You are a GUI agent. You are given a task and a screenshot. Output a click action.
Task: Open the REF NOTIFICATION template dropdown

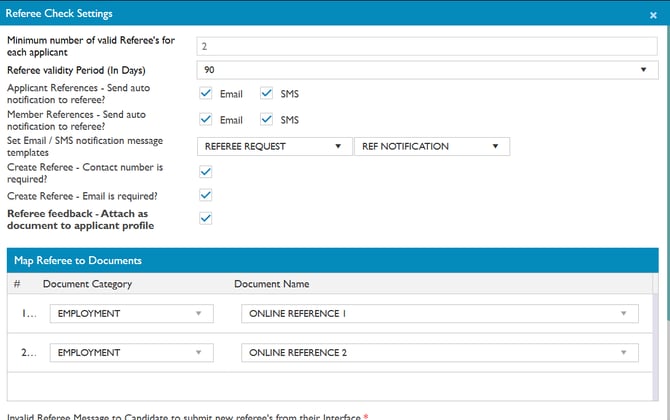click(432, 146)
